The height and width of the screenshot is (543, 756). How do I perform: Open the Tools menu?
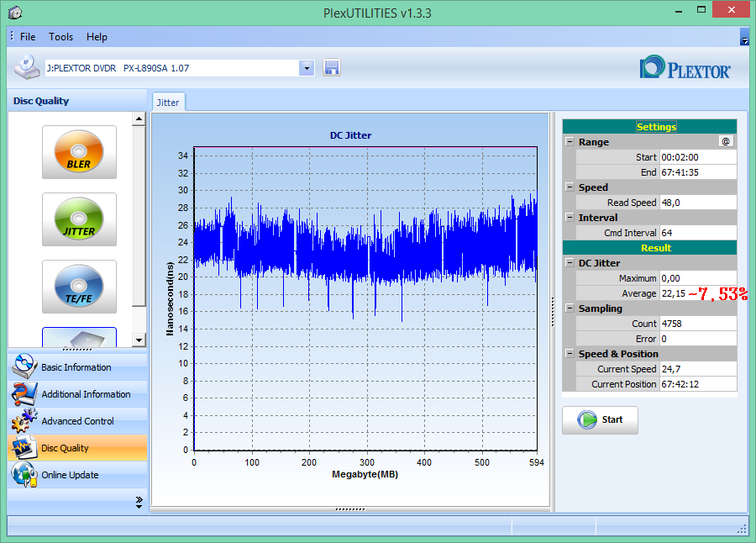tap(60, 37)
